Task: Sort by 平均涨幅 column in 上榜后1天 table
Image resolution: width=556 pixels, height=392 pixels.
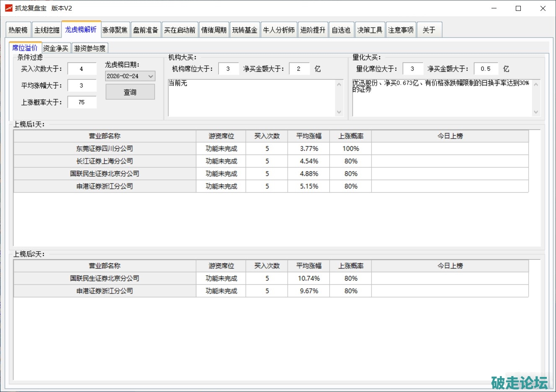Action: [309, 136]
